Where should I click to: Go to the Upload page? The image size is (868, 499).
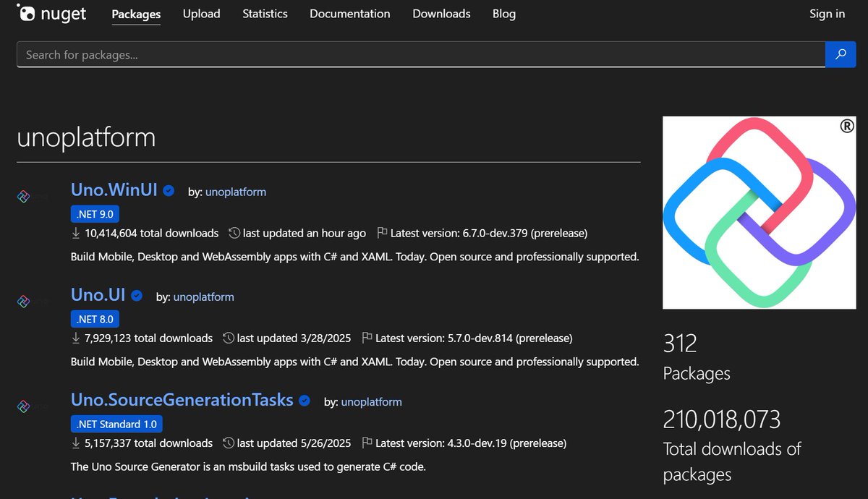tap(201, 14)
